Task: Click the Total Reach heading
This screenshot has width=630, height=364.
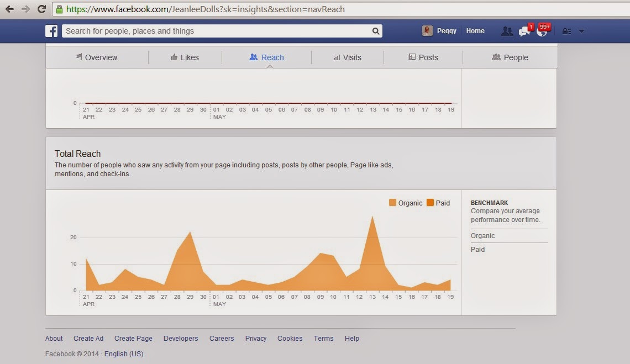Action: pos(77,154)
